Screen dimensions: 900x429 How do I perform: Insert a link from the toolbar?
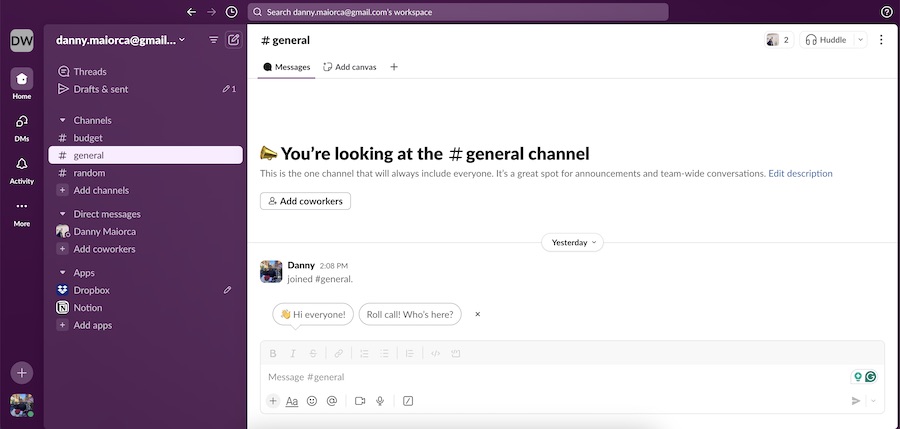339,354
